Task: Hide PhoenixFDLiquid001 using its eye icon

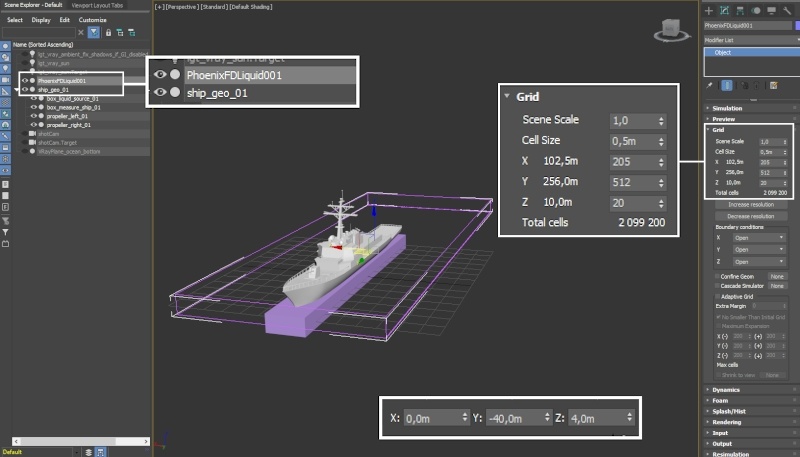Action: pyautogui.click(x=24, y=81)
